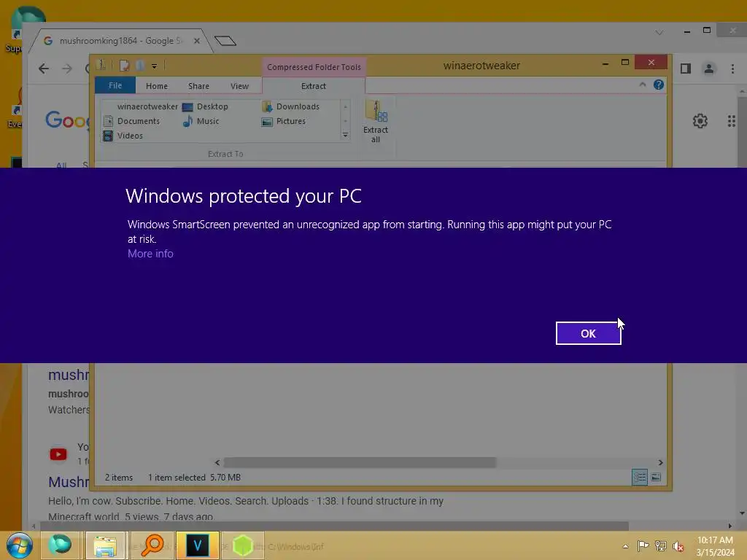Click Properties icon in Quick Access Toolbar

[x=124, y=66]
